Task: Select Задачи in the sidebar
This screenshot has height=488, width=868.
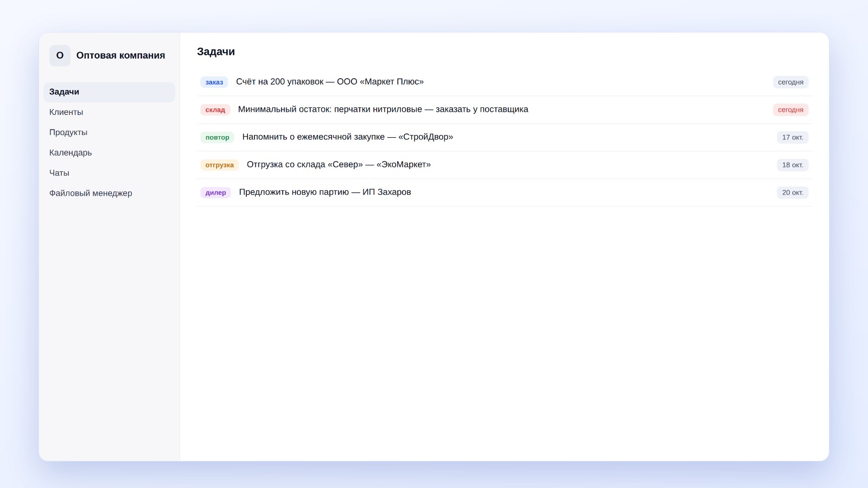Action: click(109, 92)
